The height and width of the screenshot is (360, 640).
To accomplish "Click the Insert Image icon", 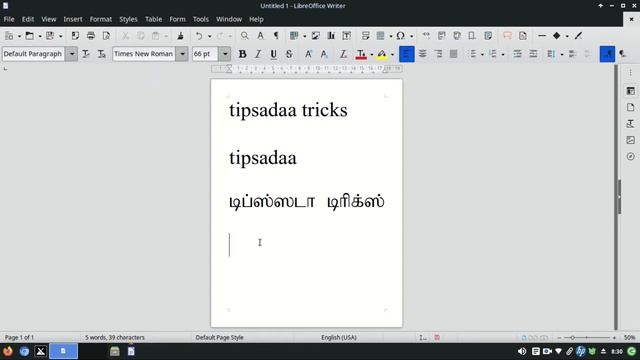I will (316, 36).
